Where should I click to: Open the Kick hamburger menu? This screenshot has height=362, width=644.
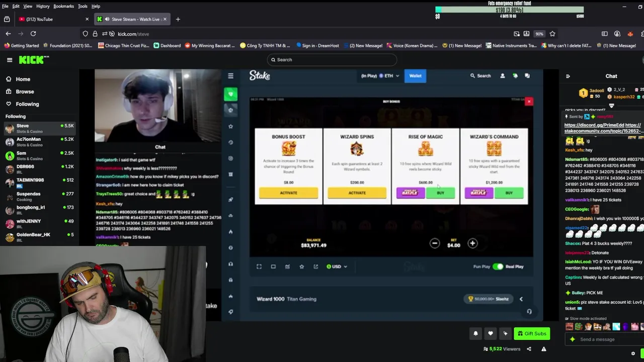(x=10, y=60)
